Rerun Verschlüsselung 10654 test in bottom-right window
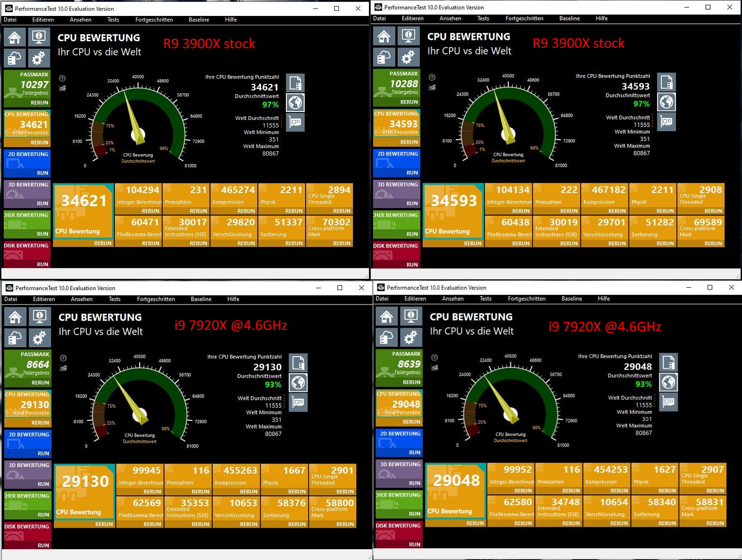 click(619, 523)
